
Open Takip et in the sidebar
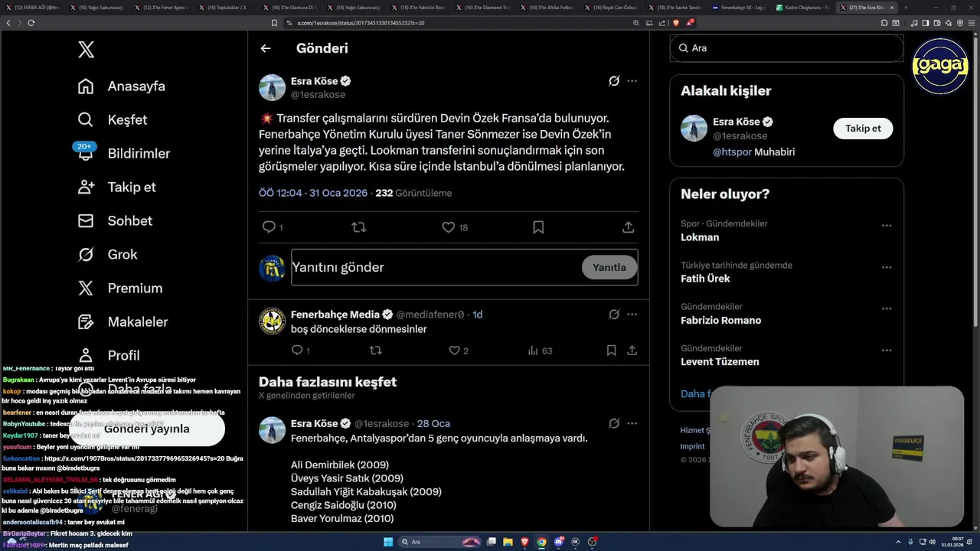116,187
